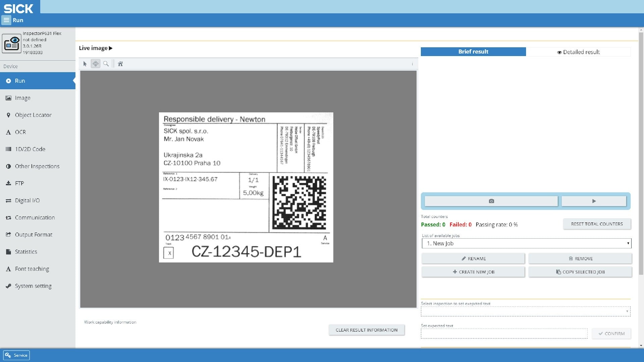644x362 pixels.
Task: Click CREATE NEW JOB button
Action: click(473, 272)
